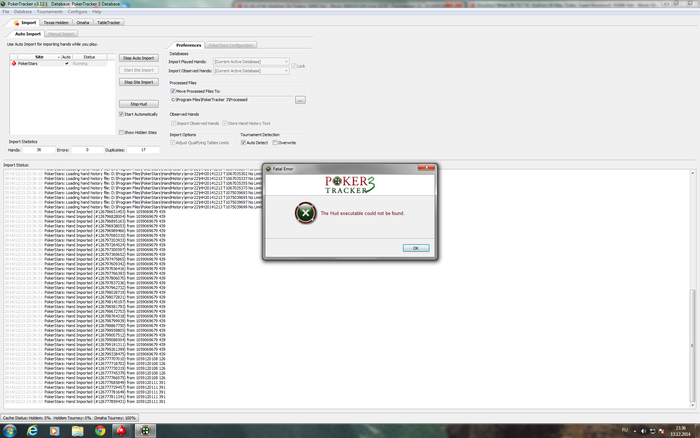Open Windows Explorer folder in taskbar

[x=77, y=431]
